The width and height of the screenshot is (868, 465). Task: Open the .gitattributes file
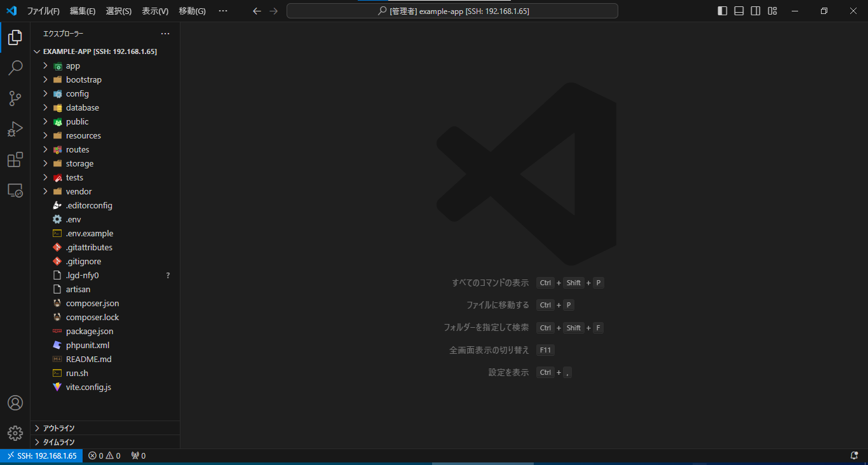(x=105, y=248)
